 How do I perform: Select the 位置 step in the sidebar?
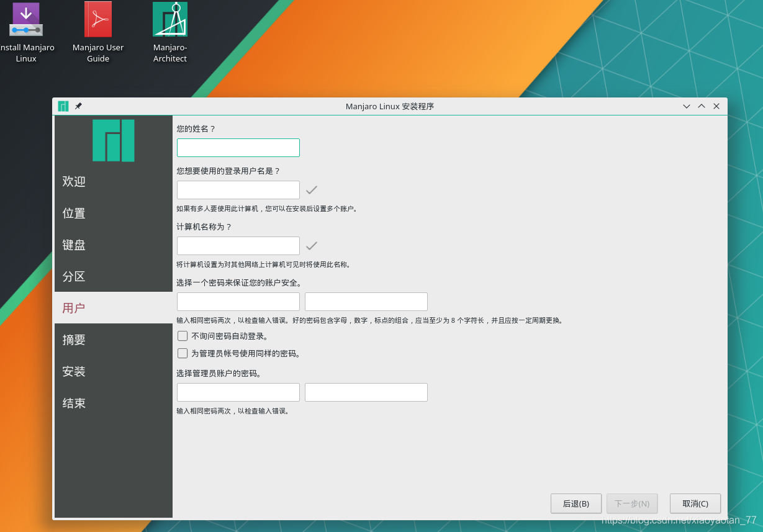(x=114, y=213)
